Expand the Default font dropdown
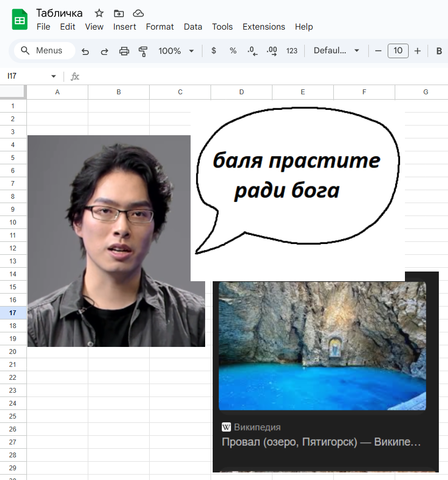 pos(337,51)
